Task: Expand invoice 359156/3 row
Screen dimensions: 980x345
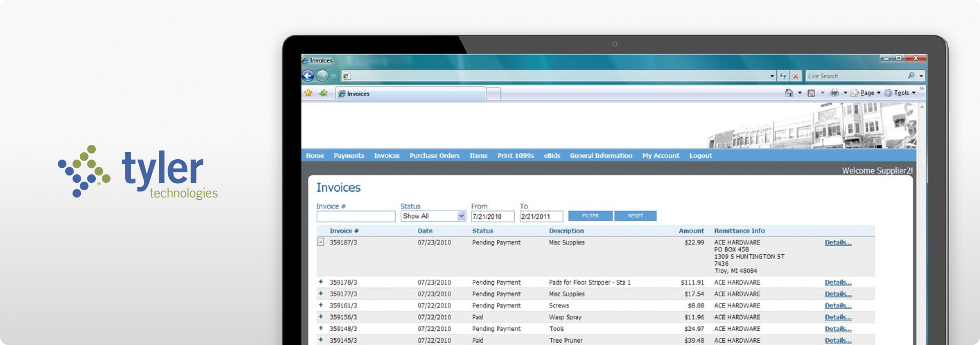Action: tap(321, 317)
